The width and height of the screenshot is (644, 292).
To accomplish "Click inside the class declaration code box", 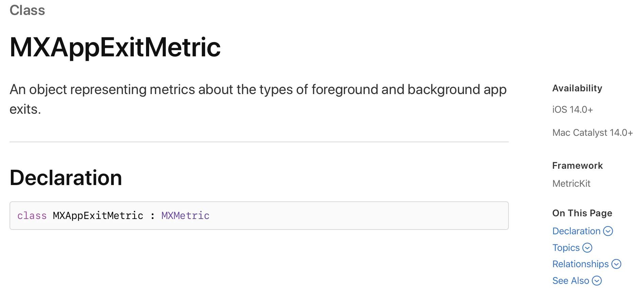I will 340,216.
